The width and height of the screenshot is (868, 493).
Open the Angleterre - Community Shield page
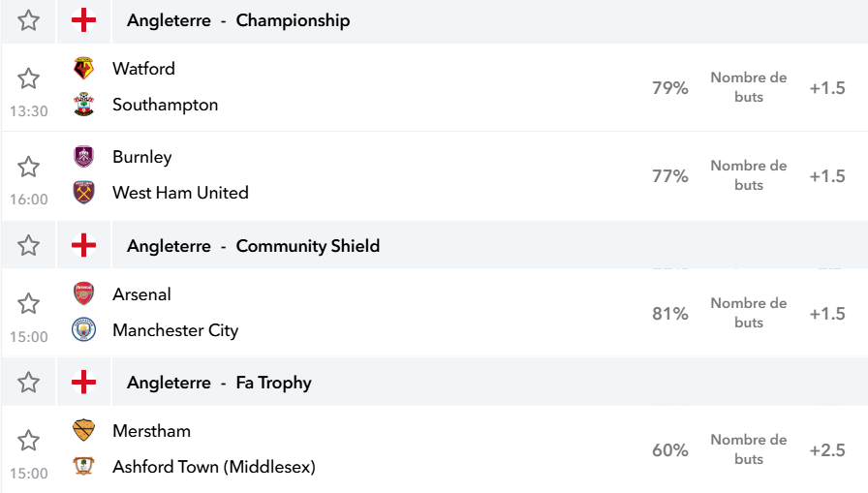click(253, 246)
